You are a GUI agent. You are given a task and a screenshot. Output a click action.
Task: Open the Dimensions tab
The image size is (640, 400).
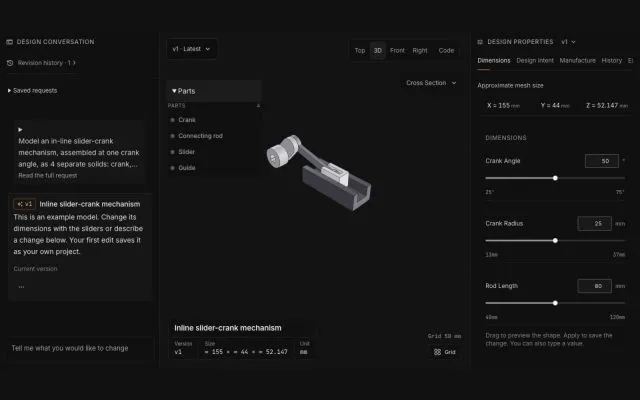point(494,60)
